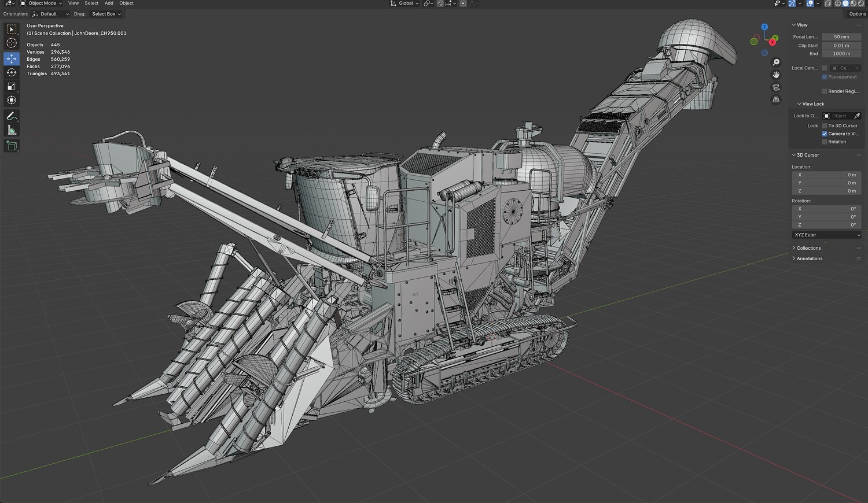Click the 3D Cursor Location X field

[x=826, y=175]
